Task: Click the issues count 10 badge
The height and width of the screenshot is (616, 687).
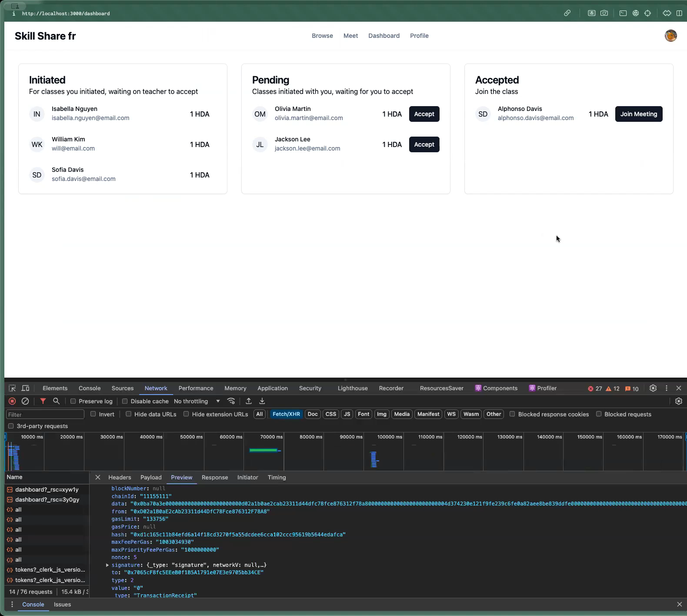Action: 632,388
